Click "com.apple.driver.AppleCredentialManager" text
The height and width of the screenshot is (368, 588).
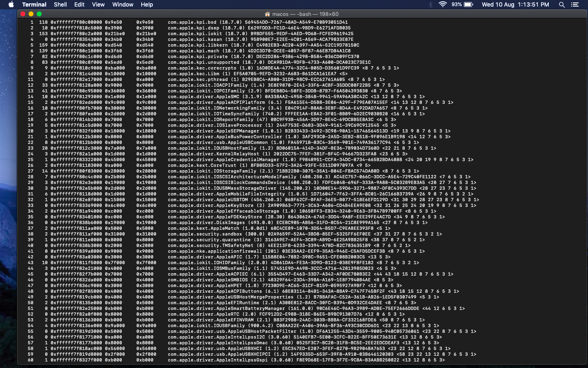pyautogui.click(x=223, y=160)
